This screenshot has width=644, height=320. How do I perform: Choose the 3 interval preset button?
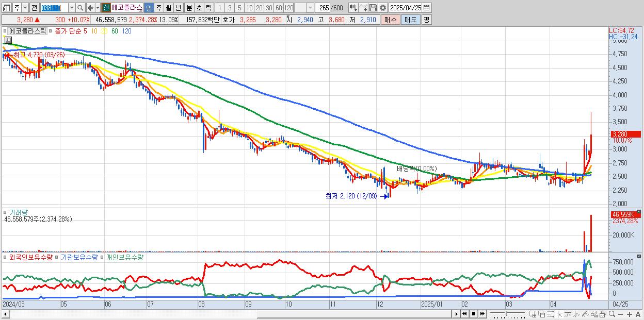pos(230,8)
